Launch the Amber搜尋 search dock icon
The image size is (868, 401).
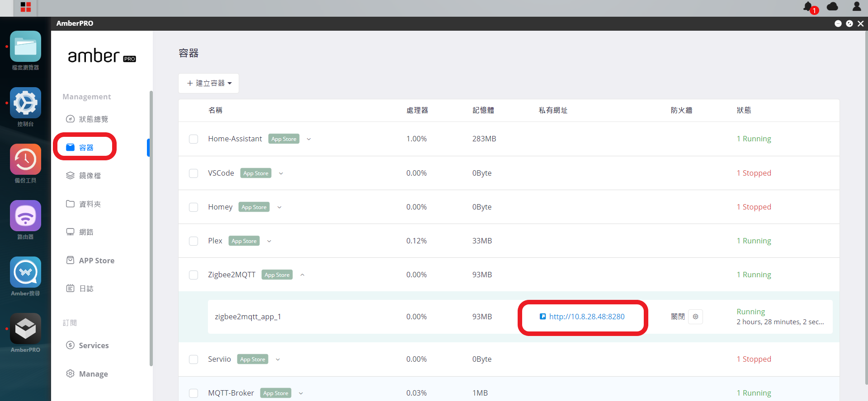tap(25, 272)
